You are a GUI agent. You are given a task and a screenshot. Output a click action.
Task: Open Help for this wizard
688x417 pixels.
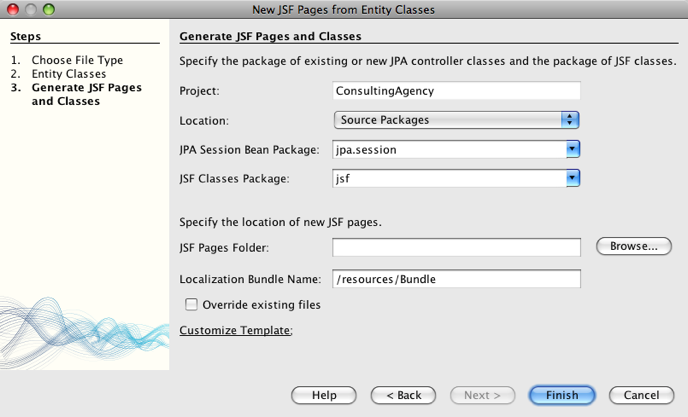[x=324, y=395]
